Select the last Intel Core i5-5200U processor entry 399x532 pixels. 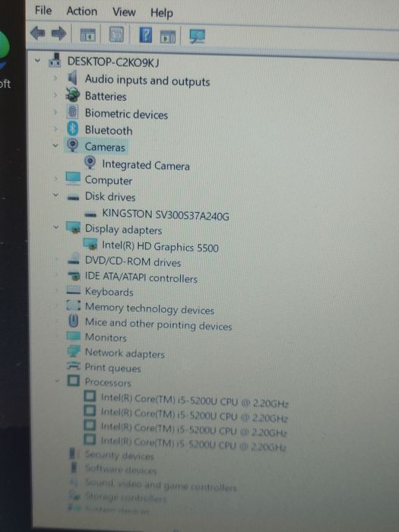pyautogui.click(x=193, y=444)
